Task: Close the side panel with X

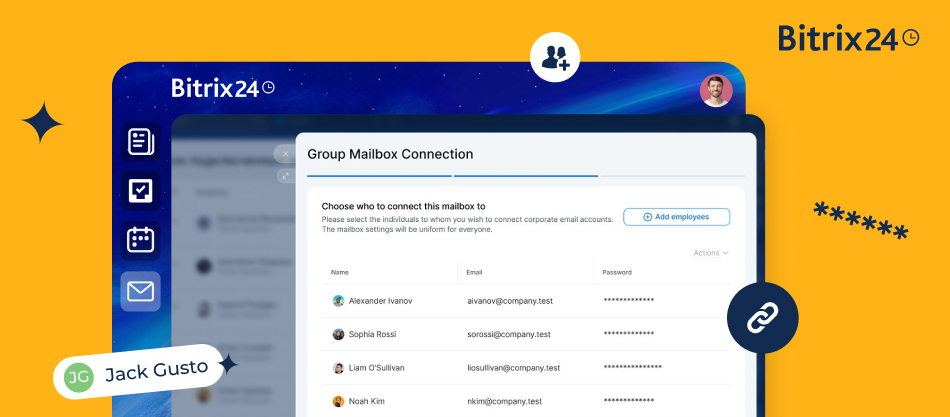Action: pyautogui.click(x=285, y=154)
